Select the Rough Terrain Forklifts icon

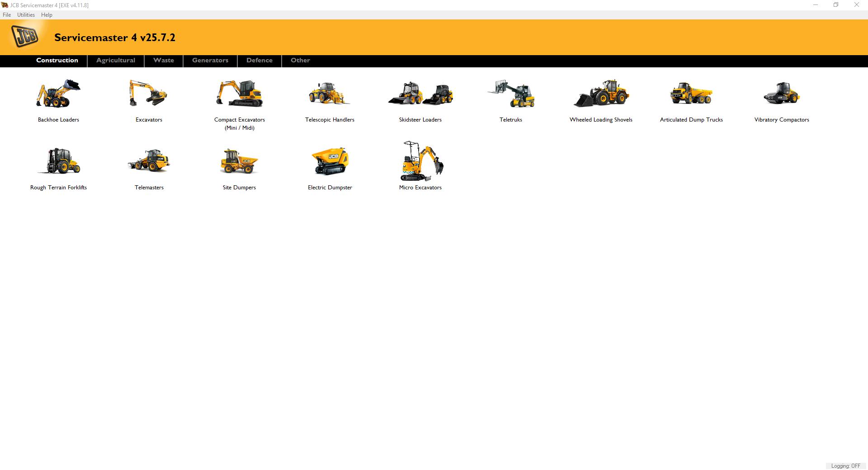58,161
